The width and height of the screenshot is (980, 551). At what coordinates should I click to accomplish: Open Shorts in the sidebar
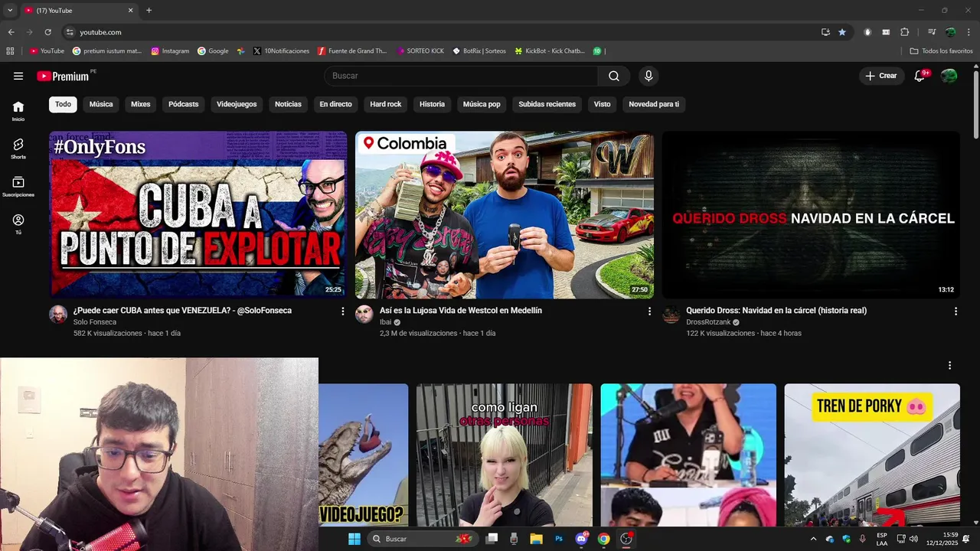coord(18,148)
